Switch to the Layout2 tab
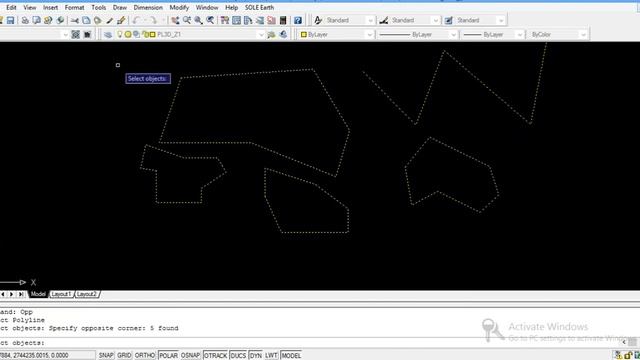640x360 pixels. pyautogui.click(x=87, y=294)
